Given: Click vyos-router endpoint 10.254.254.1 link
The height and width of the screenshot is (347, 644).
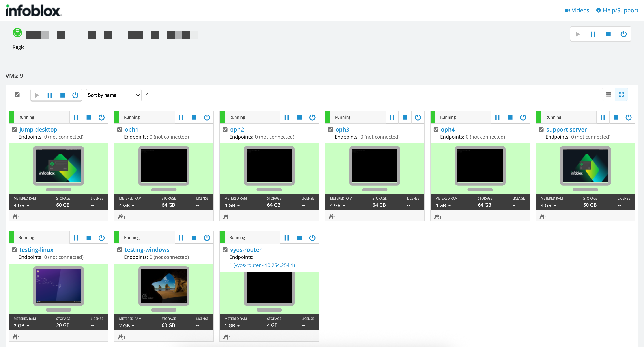Looking at the screenshot, I should 262,265.
